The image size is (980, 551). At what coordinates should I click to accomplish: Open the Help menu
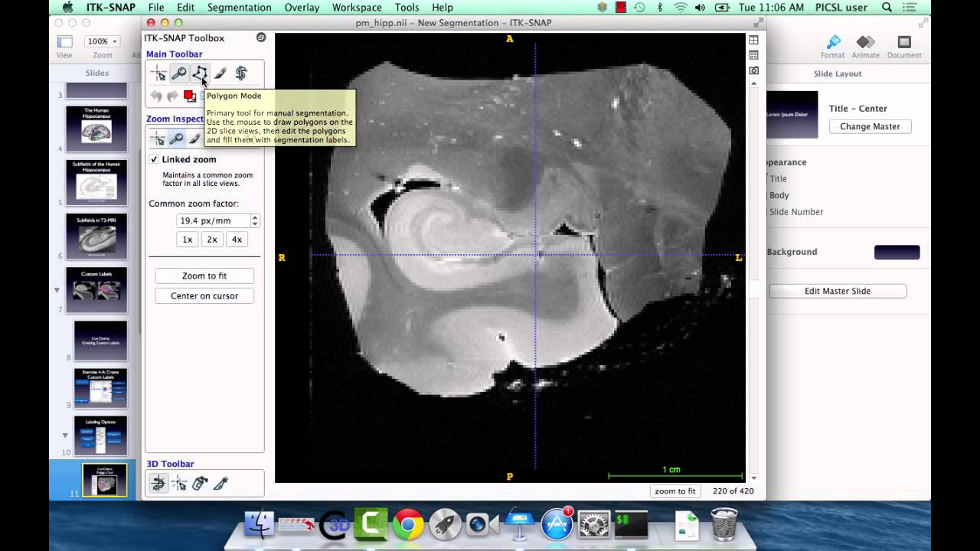tap(443, 8)
